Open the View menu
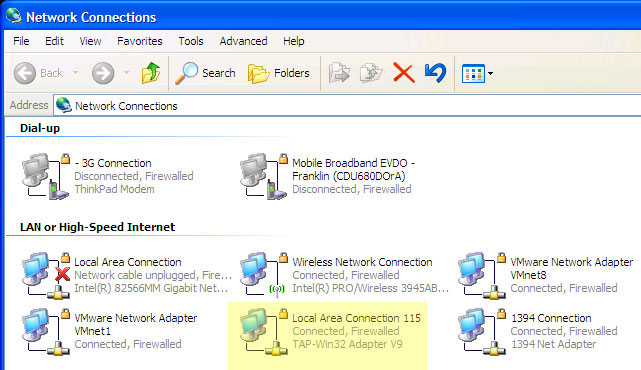This screenshot has width=641, height=370. point(90,41)
